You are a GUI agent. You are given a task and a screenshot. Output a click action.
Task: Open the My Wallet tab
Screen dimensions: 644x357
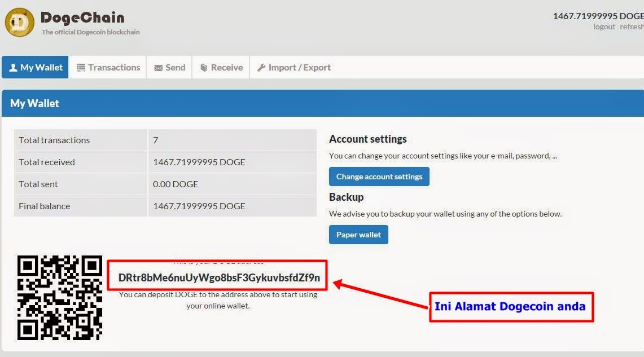pos(36,67)
